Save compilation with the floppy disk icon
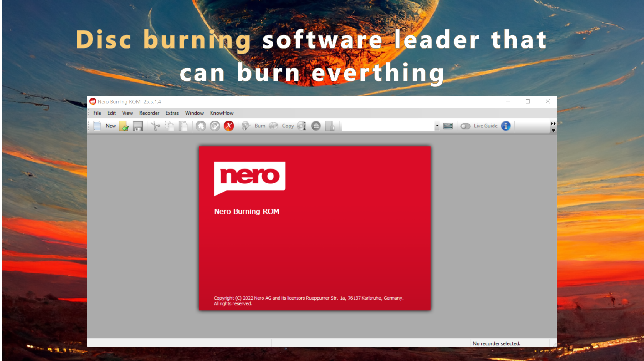The width and height of the screenshot is (644, 361). [x=138, y=126]
